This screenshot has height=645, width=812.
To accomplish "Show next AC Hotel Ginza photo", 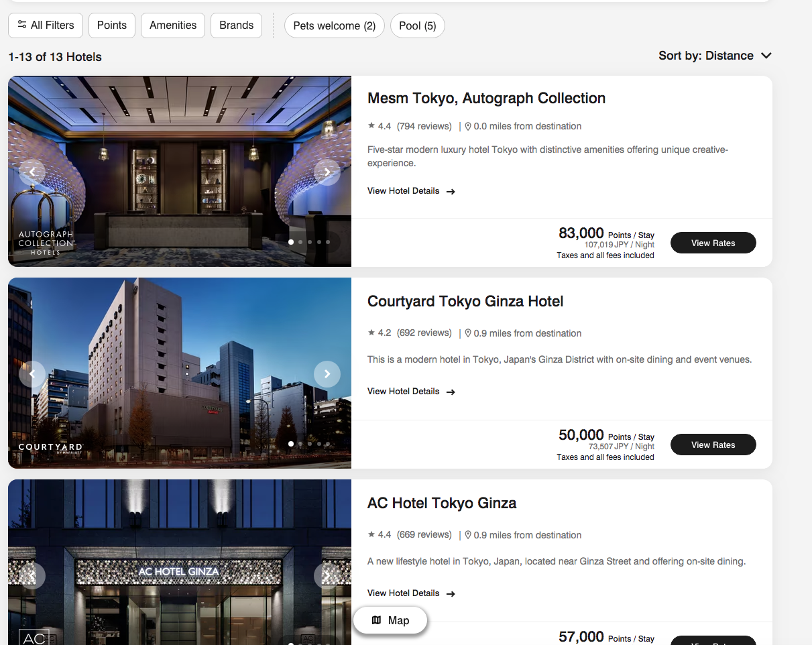I will [x=327, y=575].
